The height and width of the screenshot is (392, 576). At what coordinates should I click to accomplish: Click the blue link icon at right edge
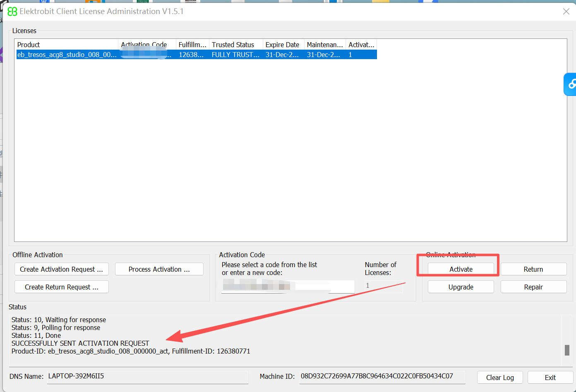(571, 84)
